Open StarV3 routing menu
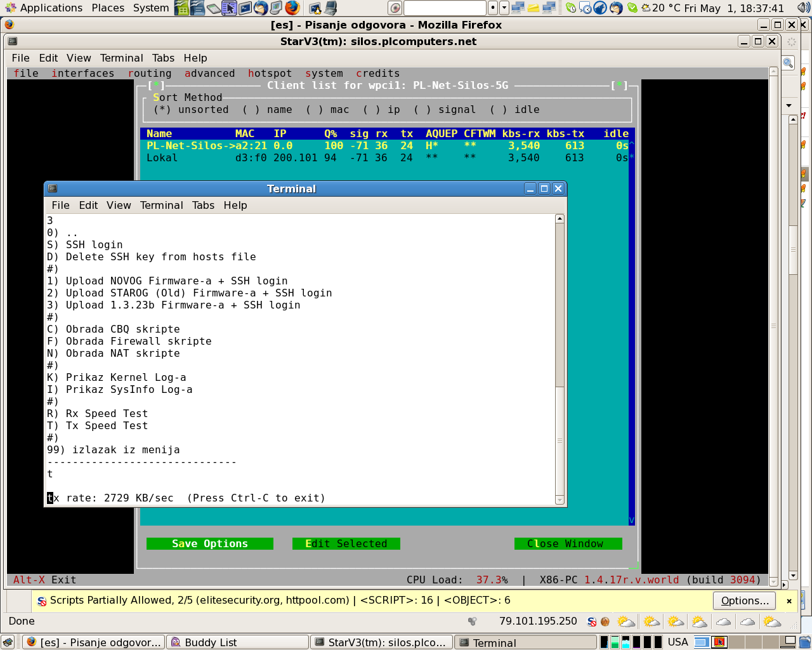The width and height of the screenshot is (812, 650). [150, 74]
